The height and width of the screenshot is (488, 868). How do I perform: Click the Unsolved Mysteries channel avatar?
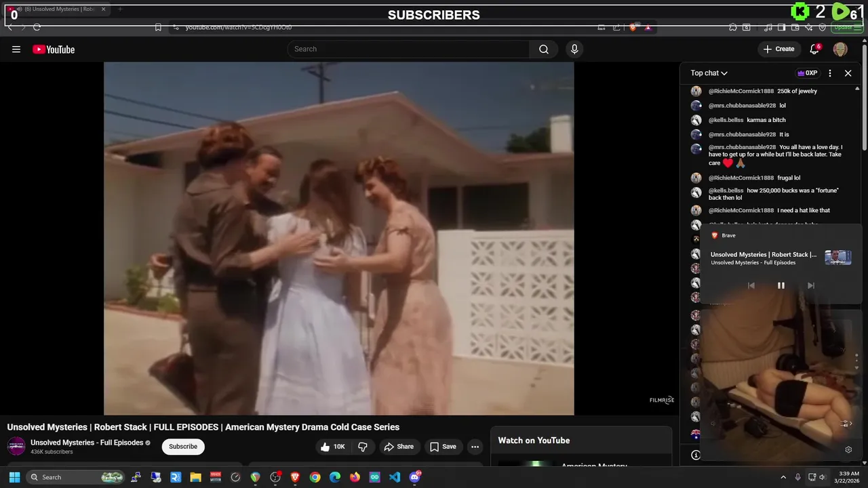16,446
